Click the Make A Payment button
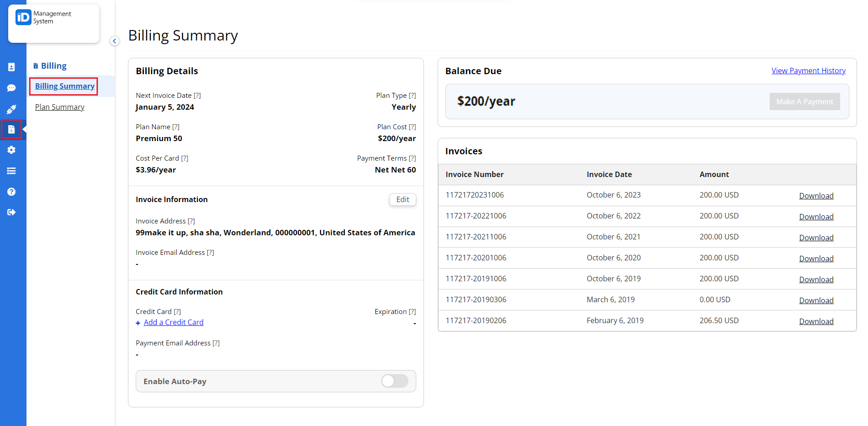868x426 pixels. pos(805,101)
